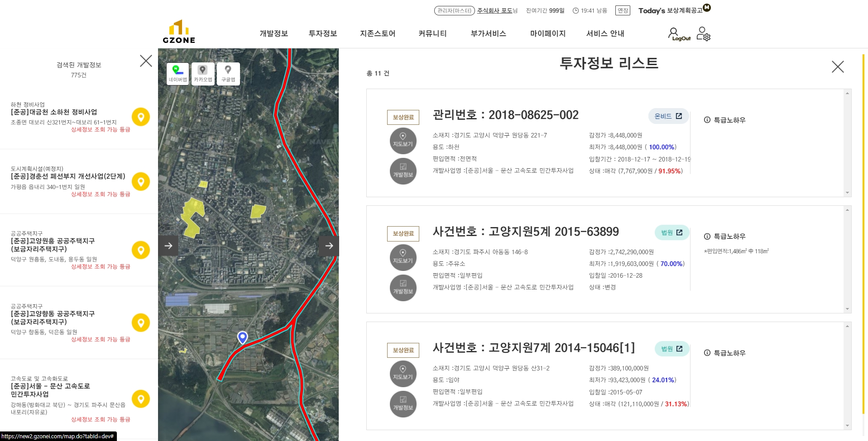Open the 커뮤니티 menu

point(432,33)
